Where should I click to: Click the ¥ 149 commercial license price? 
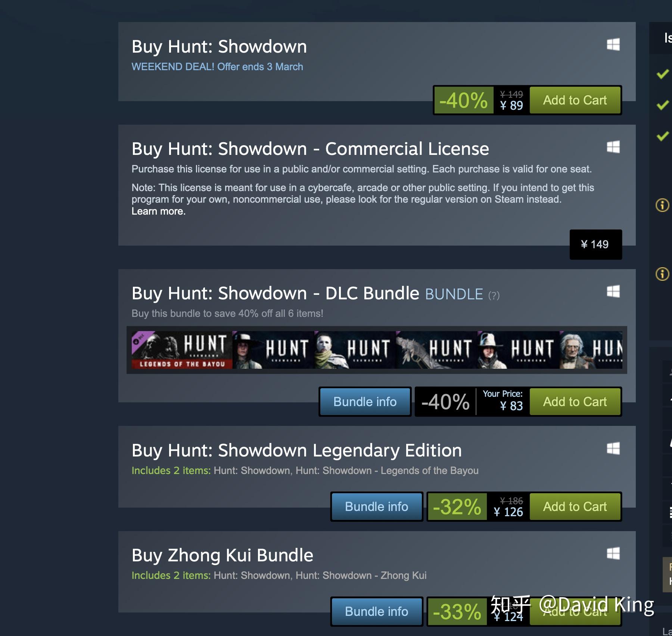[x=595, y=244]
